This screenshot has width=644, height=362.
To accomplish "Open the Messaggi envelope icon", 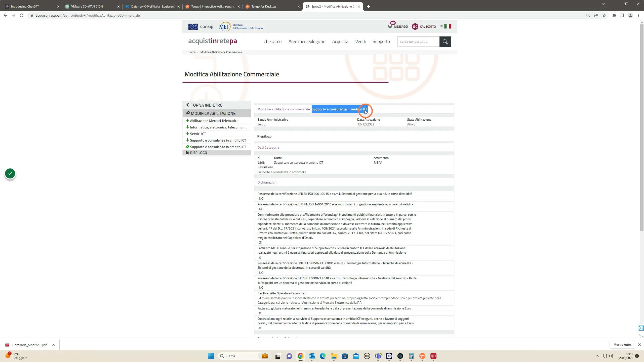I will click(390, 26).
